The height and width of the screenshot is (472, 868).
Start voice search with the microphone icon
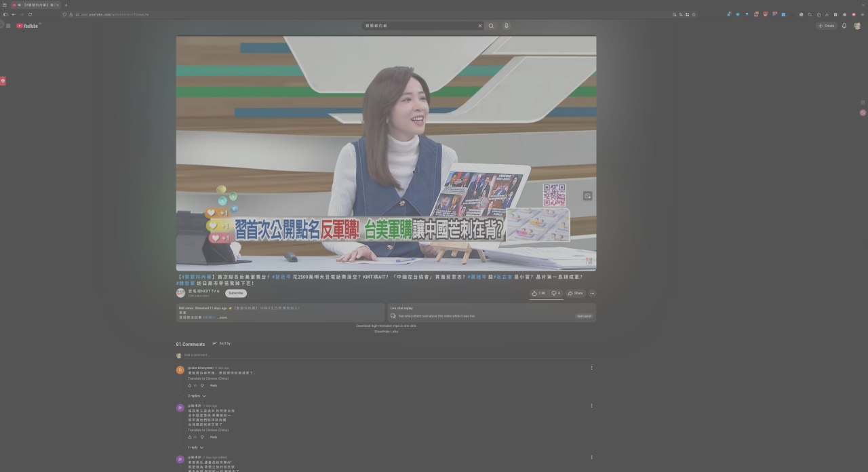506,26
